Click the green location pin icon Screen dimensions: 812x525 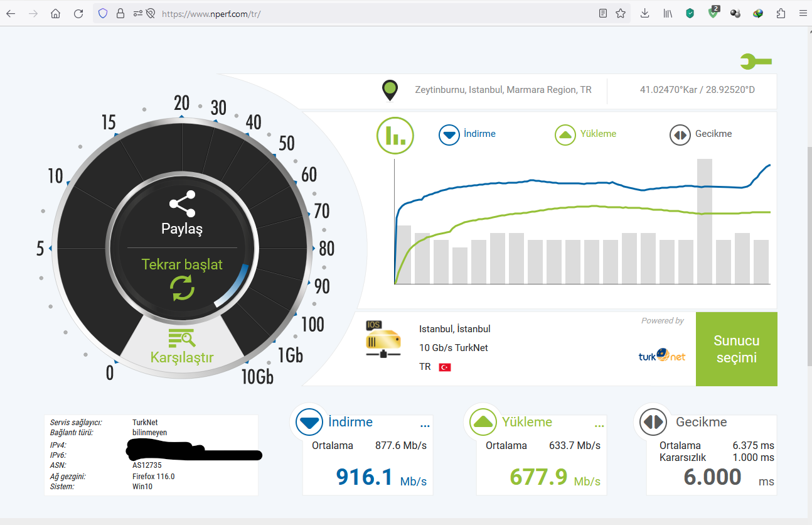point(390,90)
